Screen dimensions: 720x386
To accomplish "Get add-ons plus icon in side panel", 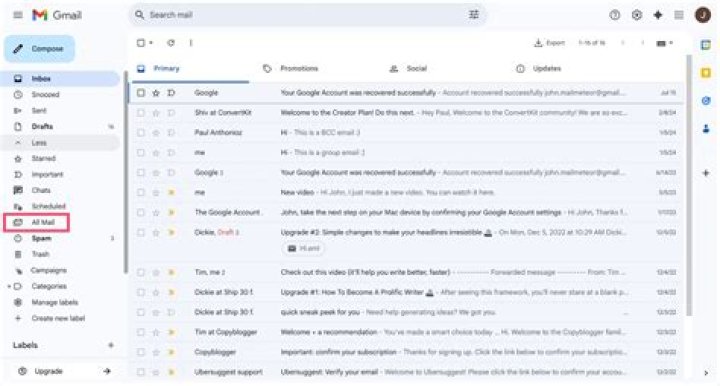I will [x=706, y=173].
